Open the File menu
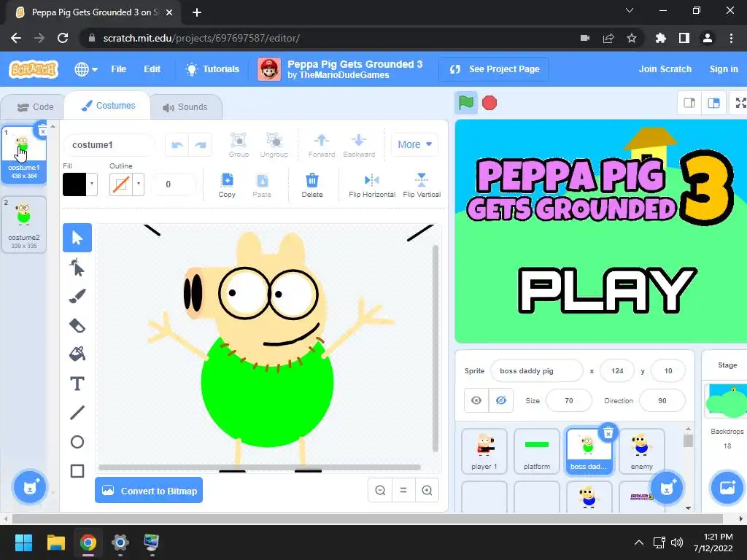The image size is (747, 560). (119, 69)
